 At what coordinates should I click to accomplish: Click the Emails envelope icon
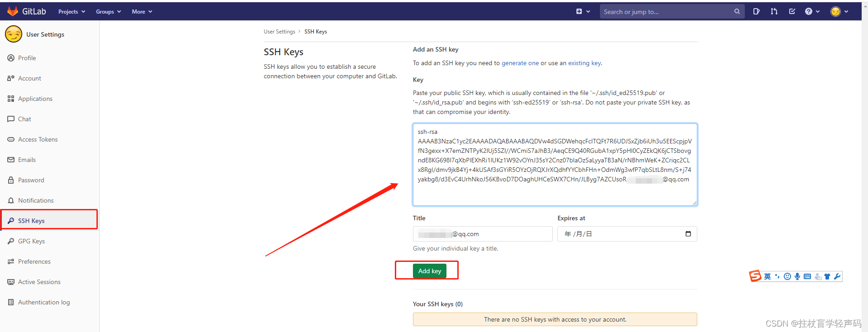[x=11, y=160]
